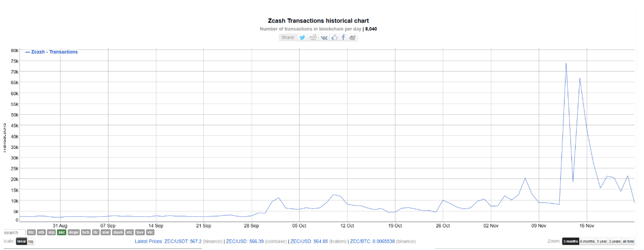Click the search input field
644x250 pixels.
click(14, 233)
